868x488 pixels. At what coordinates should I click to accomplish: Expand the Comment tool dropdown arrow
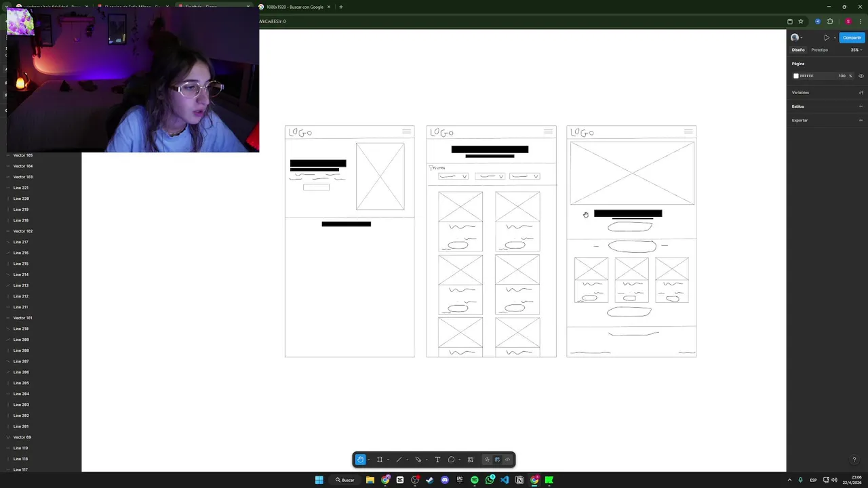(459, 460)
